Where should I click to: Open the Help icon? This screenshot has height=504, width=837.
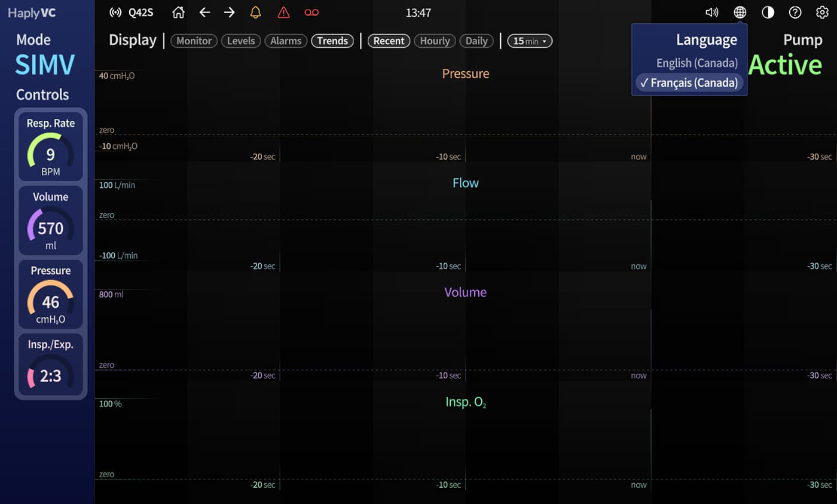click(x=795, y=11)
